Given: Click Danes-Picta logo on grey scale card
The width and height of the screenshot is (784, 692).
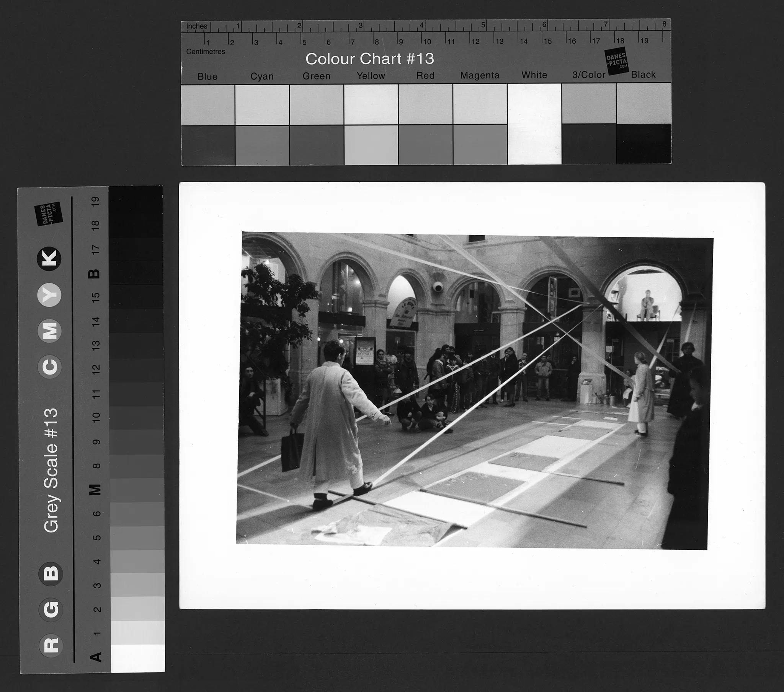Looking at the screenshot, I should click(49, 213).
